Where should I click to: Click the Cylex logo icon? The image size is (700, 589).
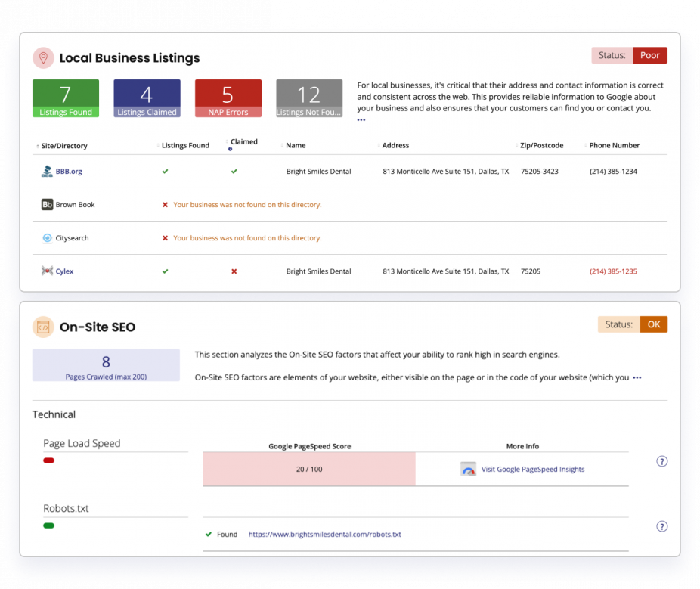47,271
